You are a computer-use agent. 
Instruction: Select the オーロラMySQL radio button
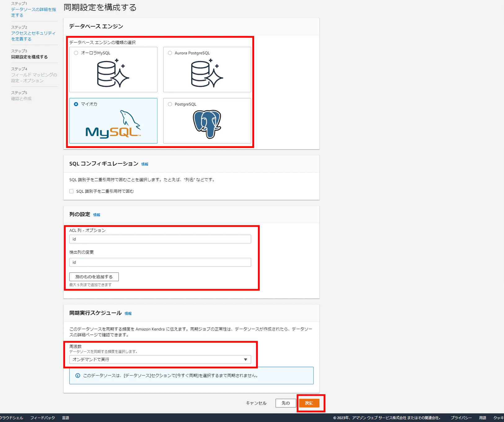point(76,53)
